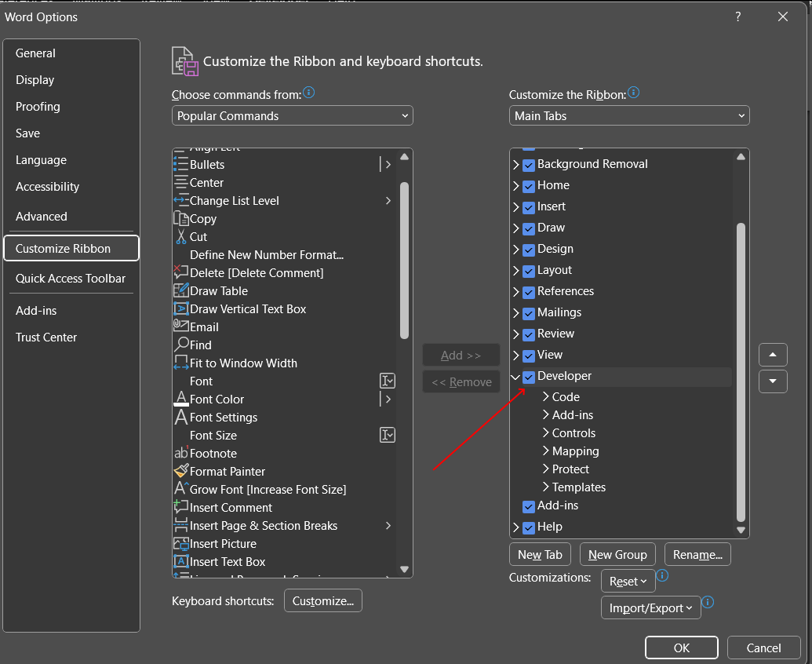This screenshot has height=664, width=812.
Task: Click the commands list scrollbar thumb
Action: pyautogui.click(x=405, y=261)
